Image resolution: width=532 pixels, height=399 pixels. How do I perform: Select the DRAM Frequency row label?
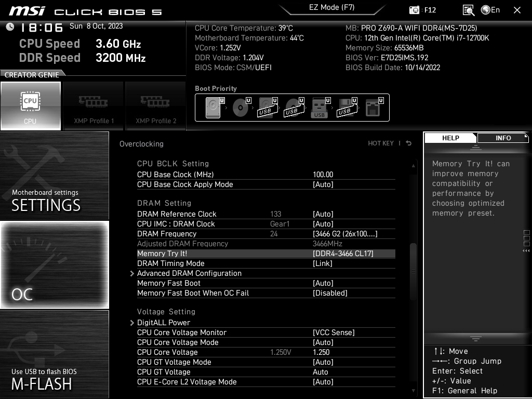point(167,233)
